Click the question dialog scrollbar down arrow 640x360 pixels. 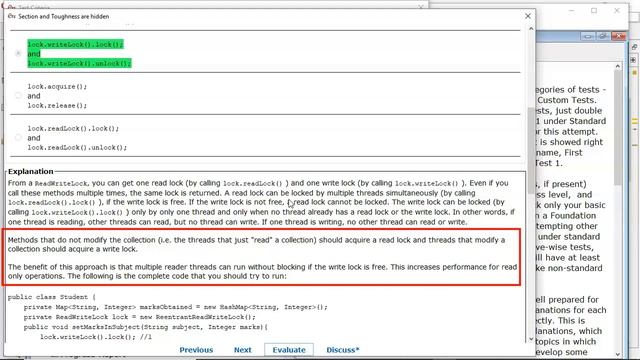tap(531, 339)
